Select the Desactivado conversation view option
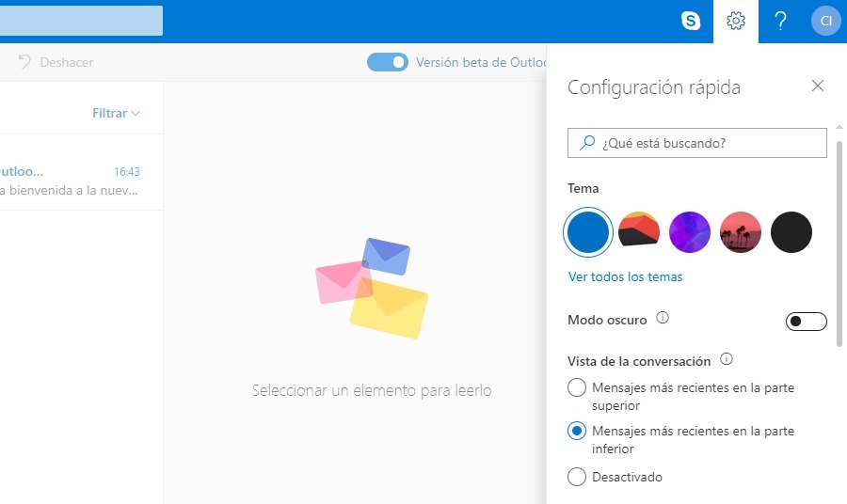This screenshot has height=504, width=847. point(577,477)
